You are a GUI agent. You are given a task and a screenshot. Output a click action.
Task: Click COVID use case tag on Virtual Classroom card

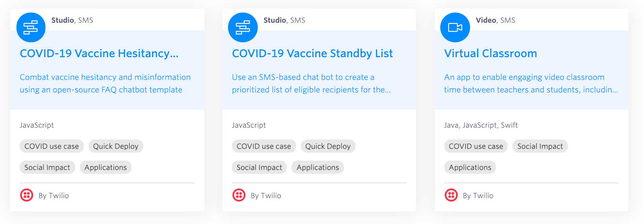(476, 146)
